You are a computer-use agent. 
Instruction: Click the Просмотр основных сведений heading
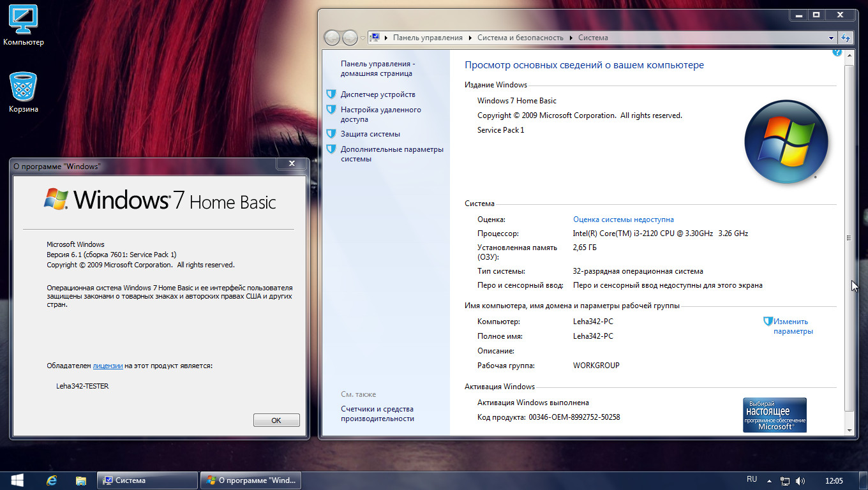584,65
